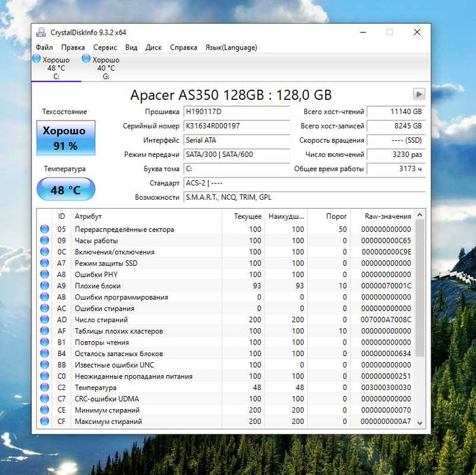
Task: Click the Хорошо 91 % health status button
Action: (x=66, y=138)
